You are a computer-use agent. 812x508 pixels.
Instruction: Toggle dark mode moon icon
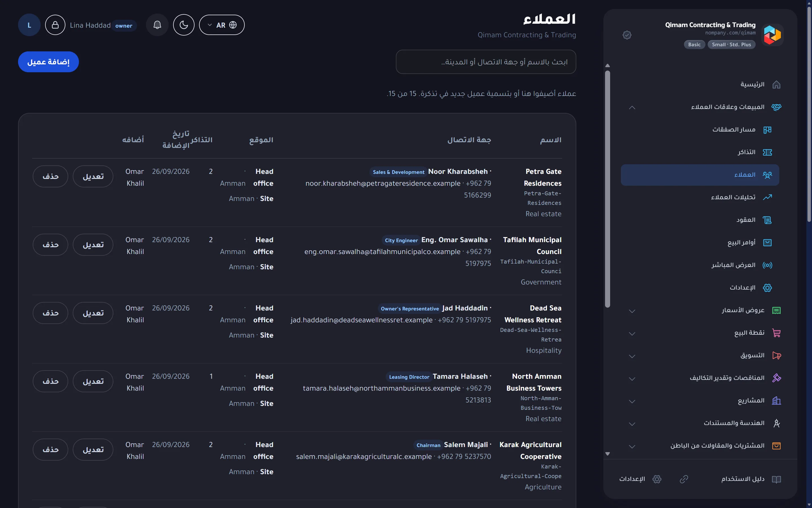[x=184, y=25]
